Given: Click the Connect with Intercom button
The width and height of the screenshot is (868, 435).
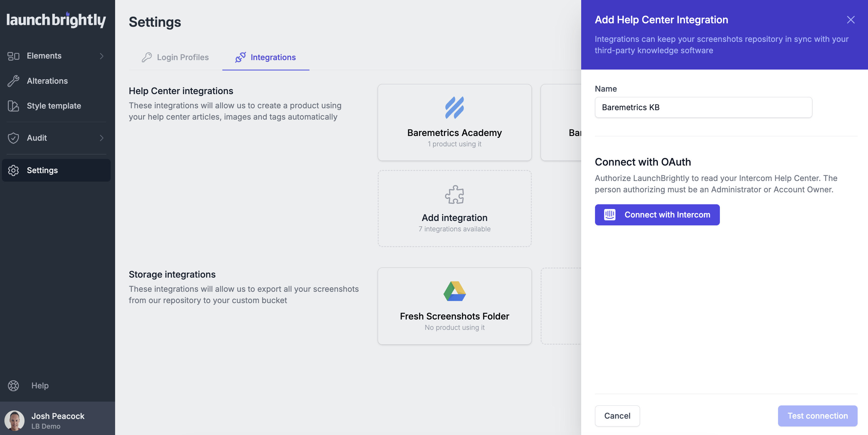Looking at the screenshot, I should click(657, 215).
